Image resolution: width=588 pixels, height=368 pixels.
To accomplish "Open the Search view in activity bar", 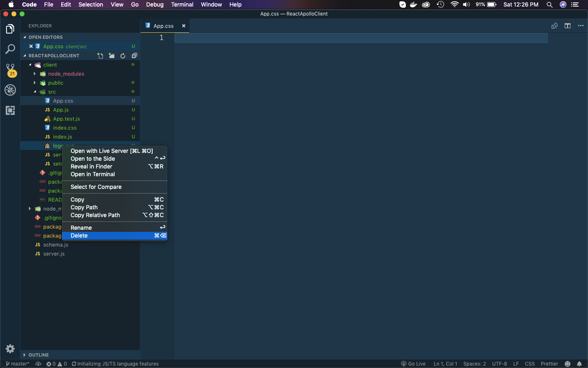I will pos(10,49).
